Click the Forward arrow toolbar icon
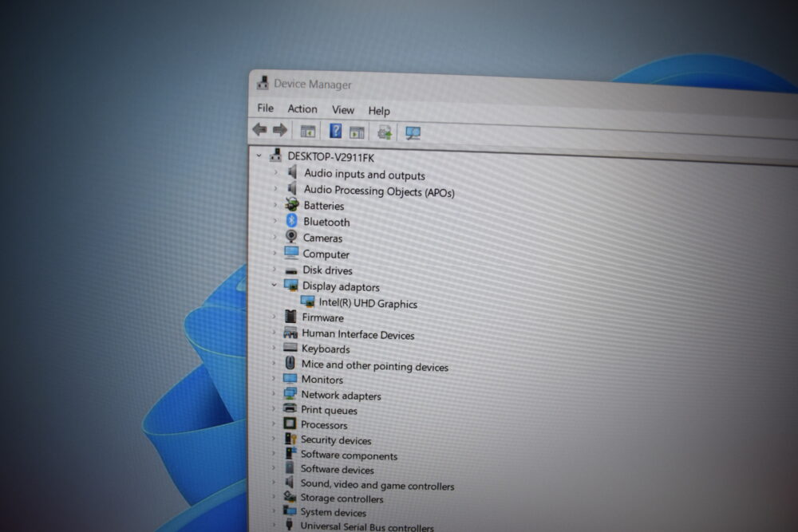The image size is (798, 532). tap(280, 130)
